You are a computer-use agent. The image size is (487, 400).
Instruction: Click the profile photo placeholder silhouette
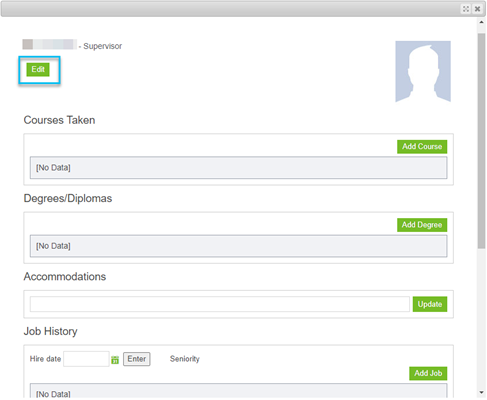click(x=423, y=71)
